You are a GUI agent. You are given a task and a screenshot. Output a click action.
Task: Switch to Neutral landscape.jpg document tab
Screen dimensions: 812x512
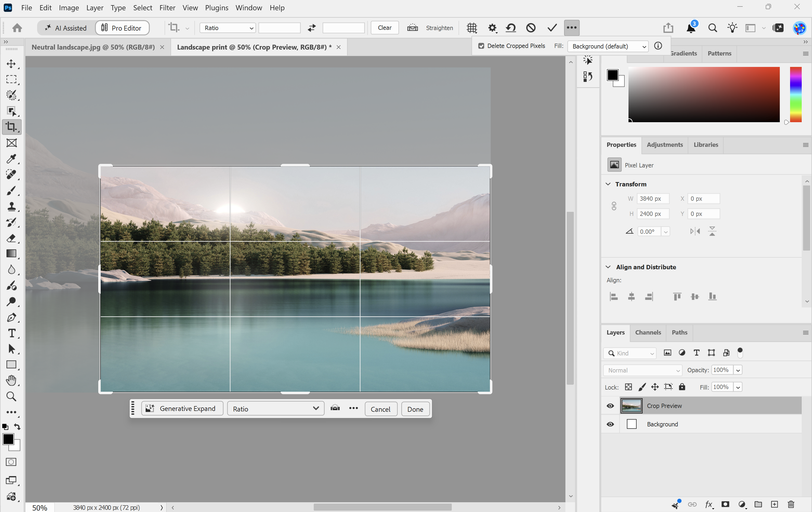(x=93, y=47)
